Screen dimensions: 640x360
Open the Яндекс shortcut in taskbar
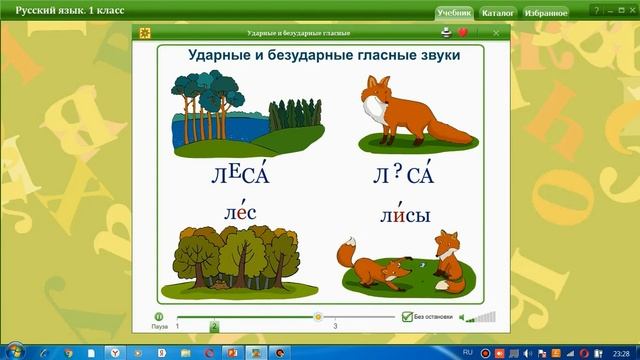[162, 353]
